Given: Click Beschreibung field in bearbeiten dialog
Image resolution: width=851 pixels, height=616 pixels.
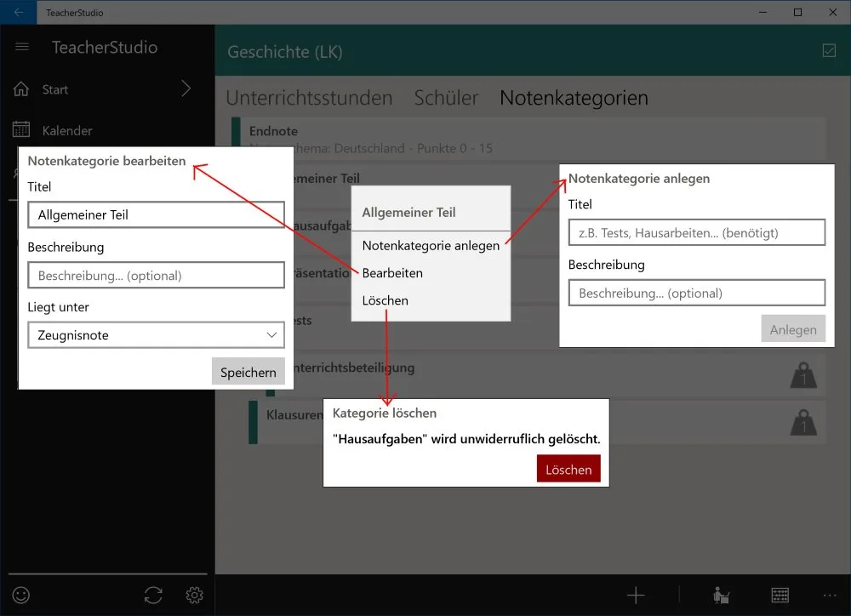Looking at the screenshot, I should (x=156, y=275).
